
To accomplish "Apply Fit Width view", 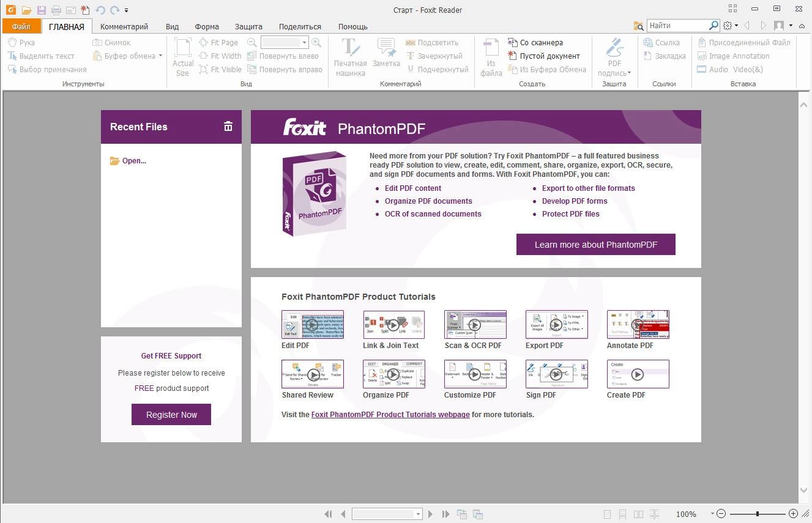I will coord(220,56).
